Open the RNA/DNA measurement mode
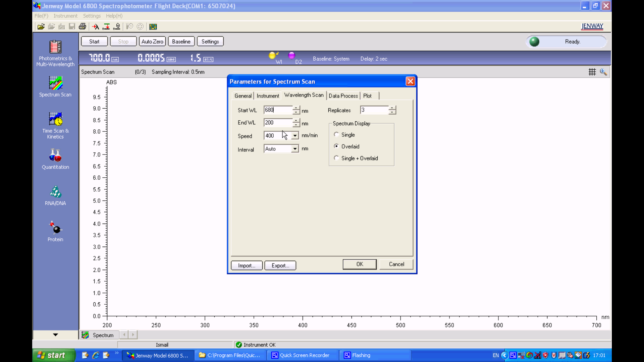Screen dimensions: 644x362 pyautogui.click(x=55, y=192)
